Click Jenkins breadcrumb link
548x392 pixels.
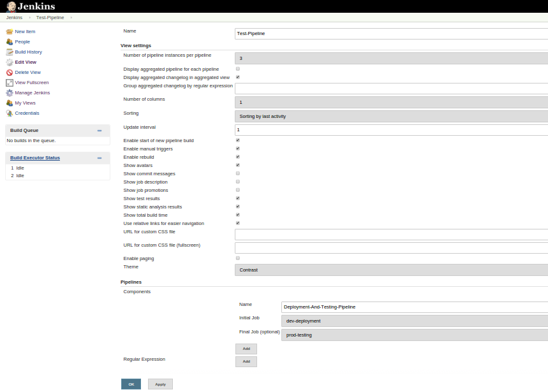pyautogui.click(x=14, y=17)
